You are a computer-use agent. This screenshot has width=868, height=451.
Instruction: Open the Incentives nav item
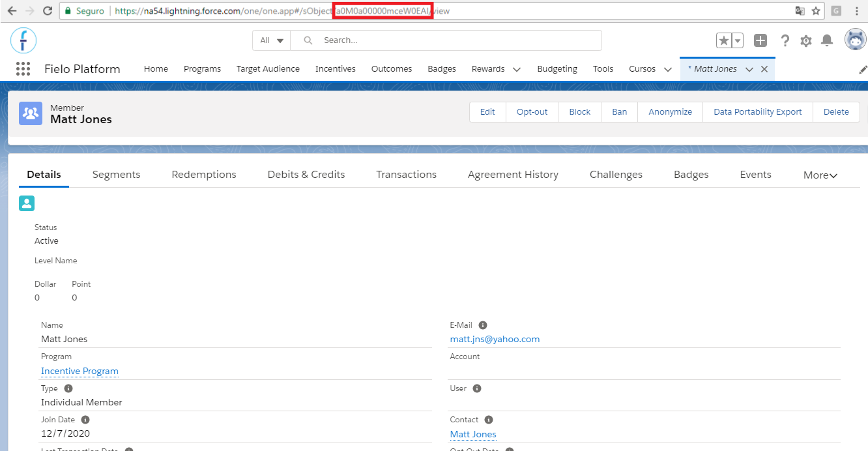pos(336,69)
